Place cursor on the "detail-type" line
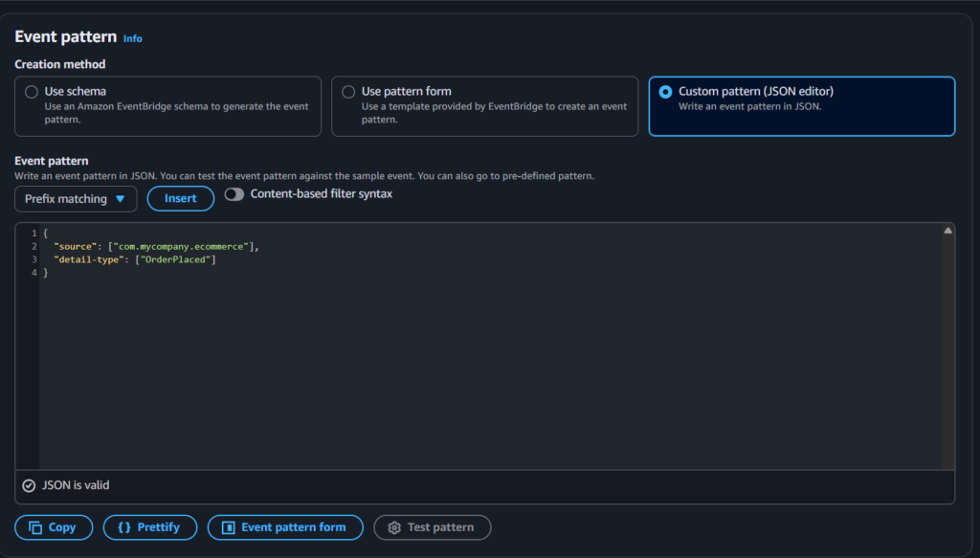This screenshot has width=980, height=558. pyautogui.click(x=135, y=260)
